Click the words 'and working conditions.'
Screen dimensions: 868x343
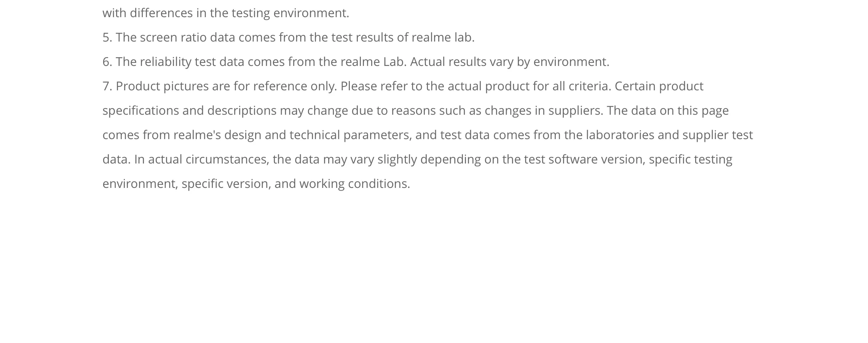342,184
